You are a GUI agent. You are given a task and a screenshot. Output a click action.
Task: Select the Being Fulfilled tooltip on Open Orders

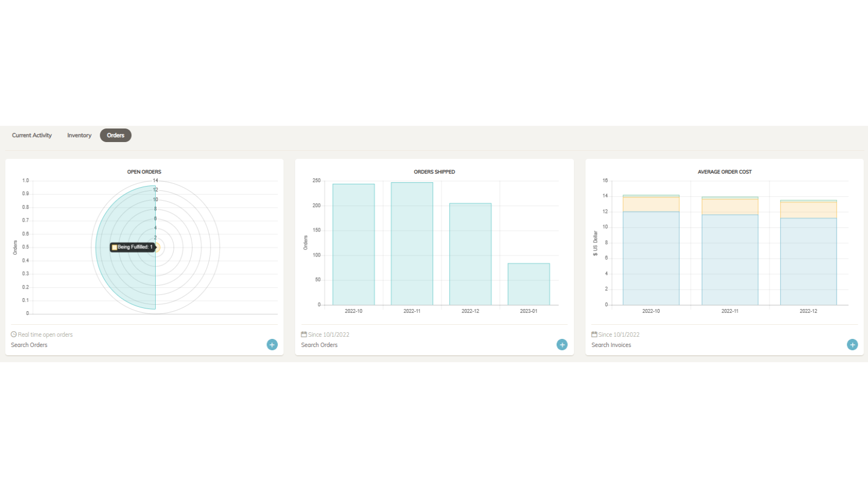[132, 247]
